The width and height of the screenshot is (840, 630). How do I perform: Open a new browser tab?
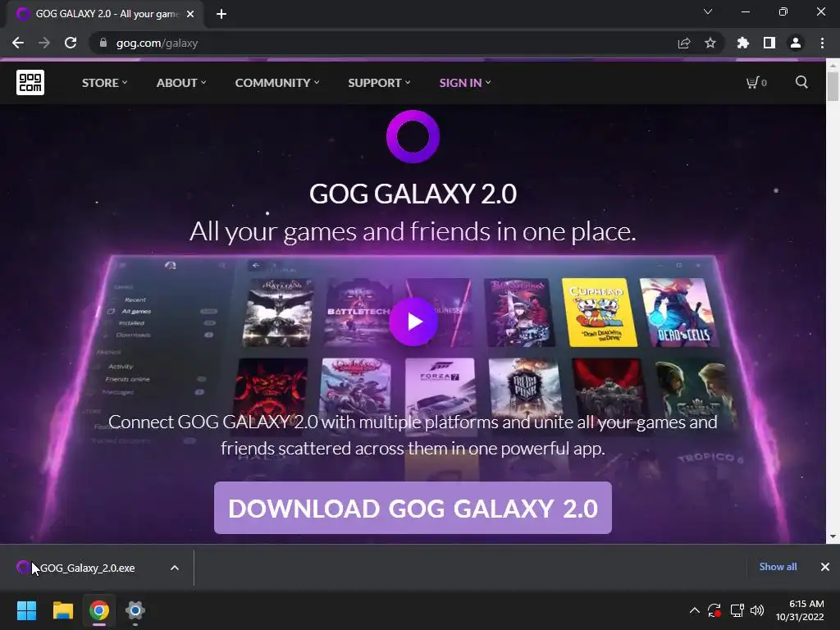tap(221, 15)
